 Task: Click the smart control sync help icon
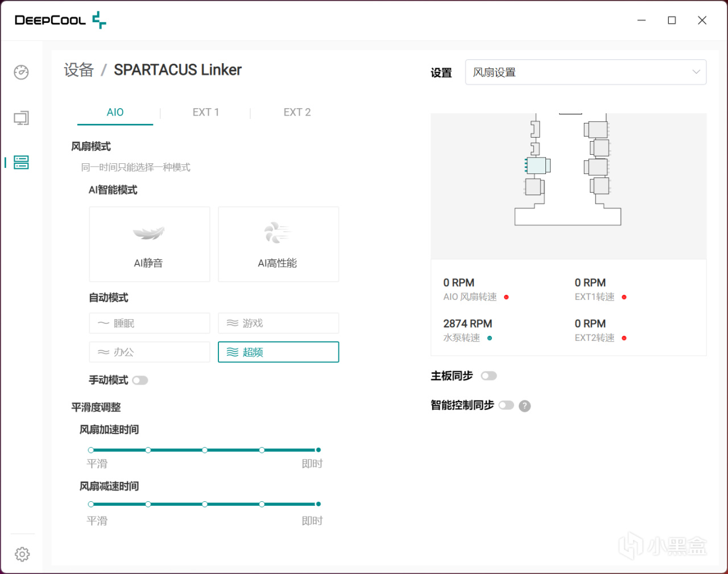pos(525,406)
